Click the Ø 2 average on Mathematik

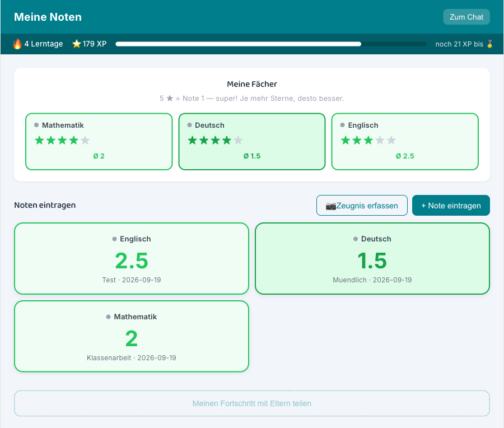coord(99,156)
